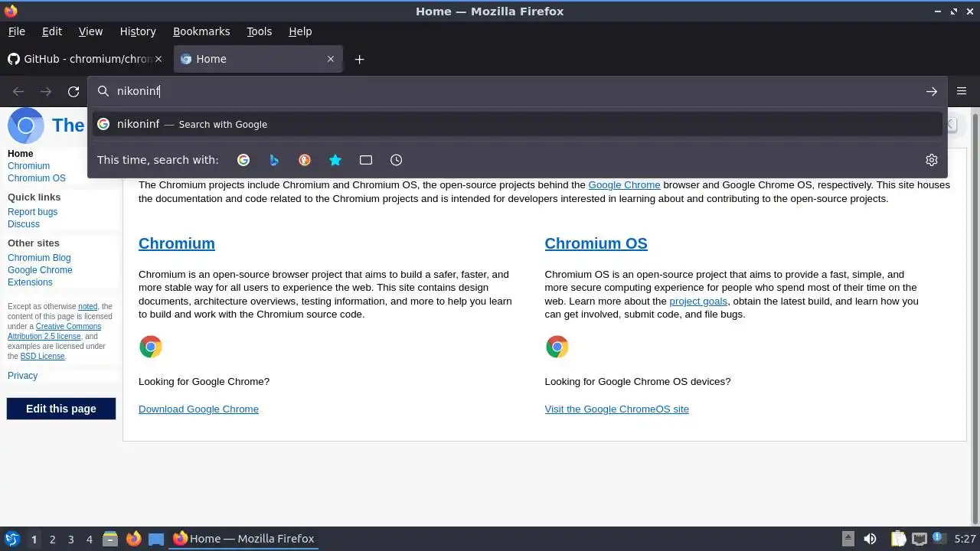Viewport: 980px width, 551px height.
Task: Switch to virtual desktop 3
Action: click(70, 539)
